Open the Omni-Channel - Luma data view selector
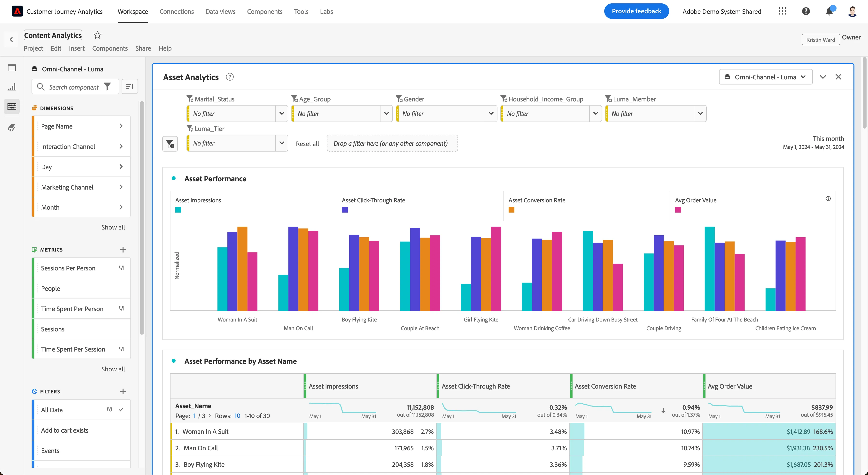 click(x=766, y=77)
